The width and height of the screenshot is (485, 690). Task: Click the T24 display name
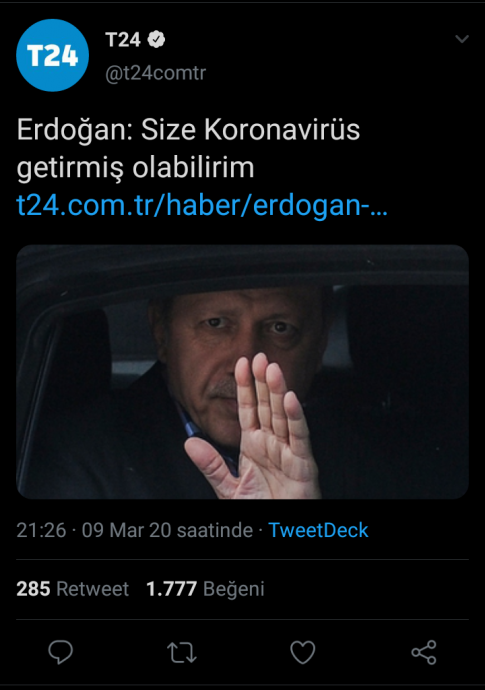123,40
